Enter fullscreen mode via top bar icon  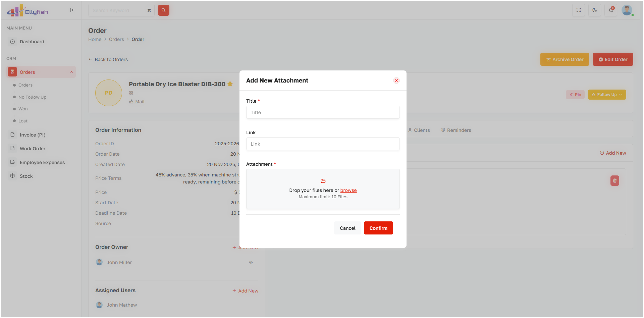click(578, 10)
